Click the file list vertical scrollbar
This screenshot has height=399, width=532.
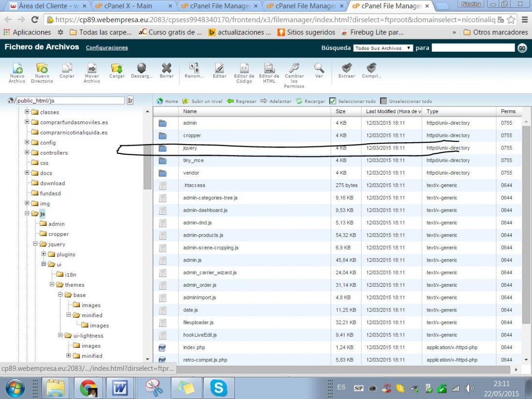[526, 224]
